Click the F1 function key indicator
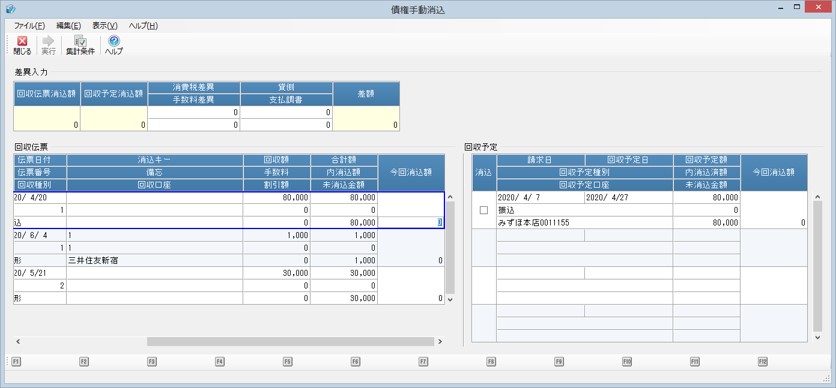The width and height of the screenshot is (836, 388). [x=16, y=361]
